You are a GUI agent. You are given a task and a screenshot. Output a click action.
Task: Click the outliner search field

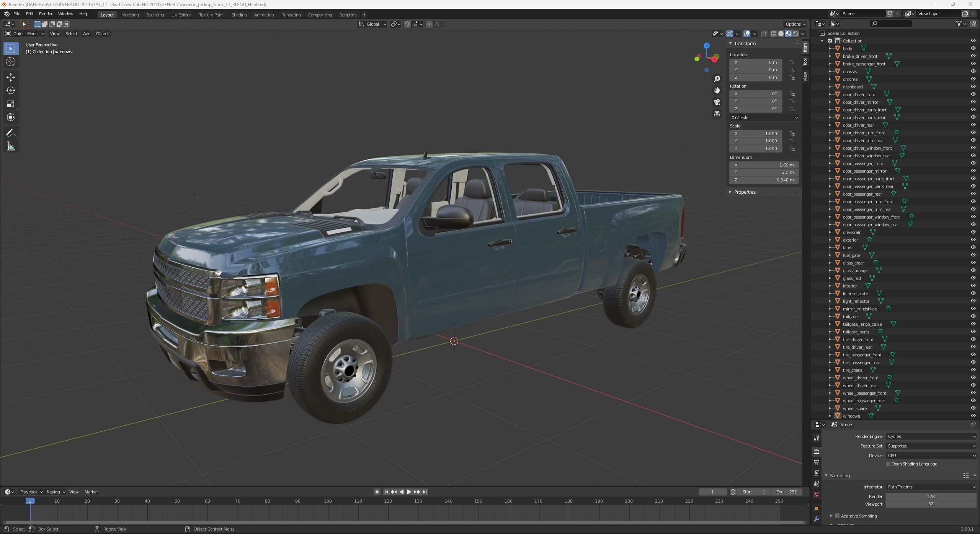(x=891, y=24)
